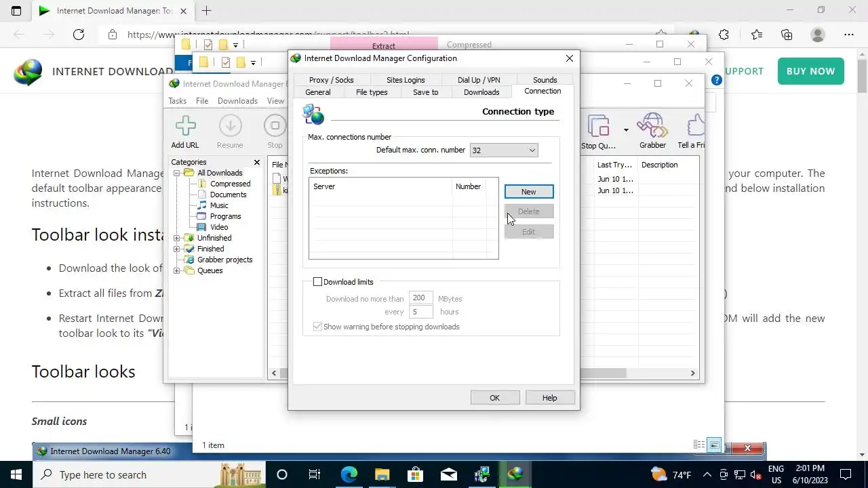Open the Downloads menu in IDM menubar
The width and height of the screenshot is (868, 488).
pyautogui.click(x=237, y=101)
